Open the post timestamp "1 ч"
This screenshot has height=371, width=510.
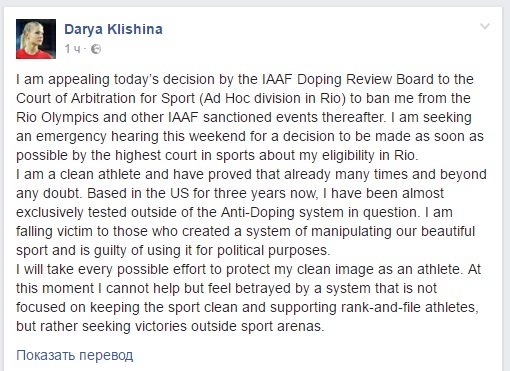click(72, 49)
